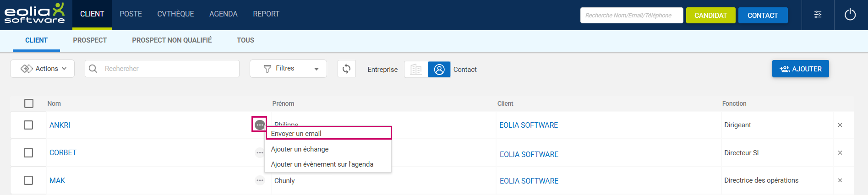868x195 pixels.
Task: Open the three-dots menu for MAK
Action: 260,180
